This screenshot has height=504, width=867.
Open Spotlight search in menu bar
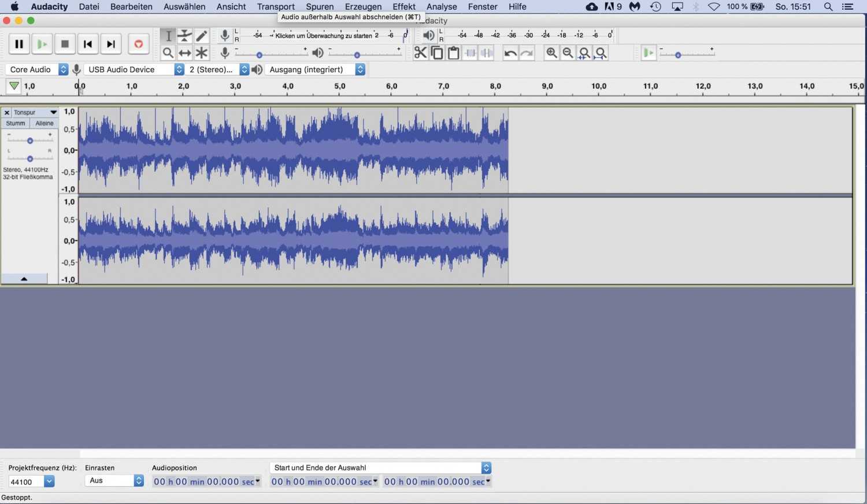coord(828,6)
